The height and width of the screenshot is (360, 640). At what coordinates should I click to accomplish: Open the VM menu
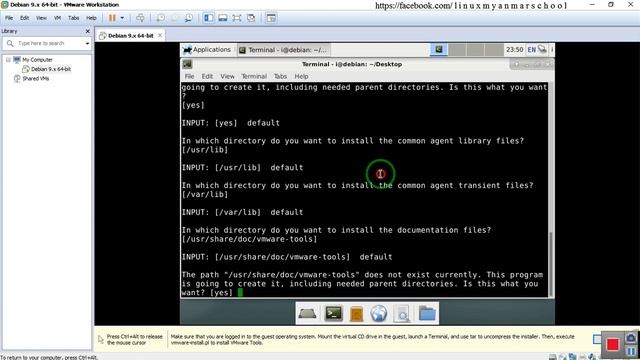[x=58, y=18]
